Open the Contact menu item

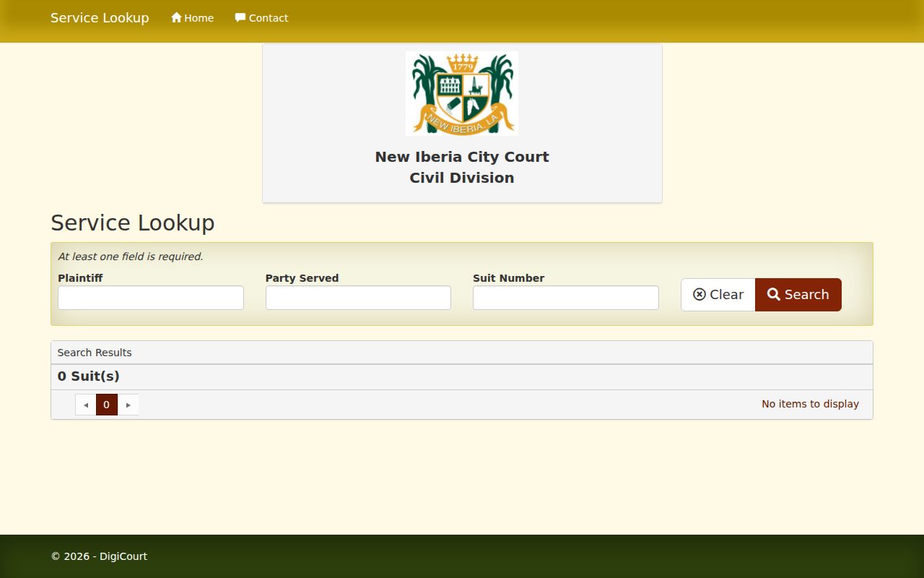[261, 18]
